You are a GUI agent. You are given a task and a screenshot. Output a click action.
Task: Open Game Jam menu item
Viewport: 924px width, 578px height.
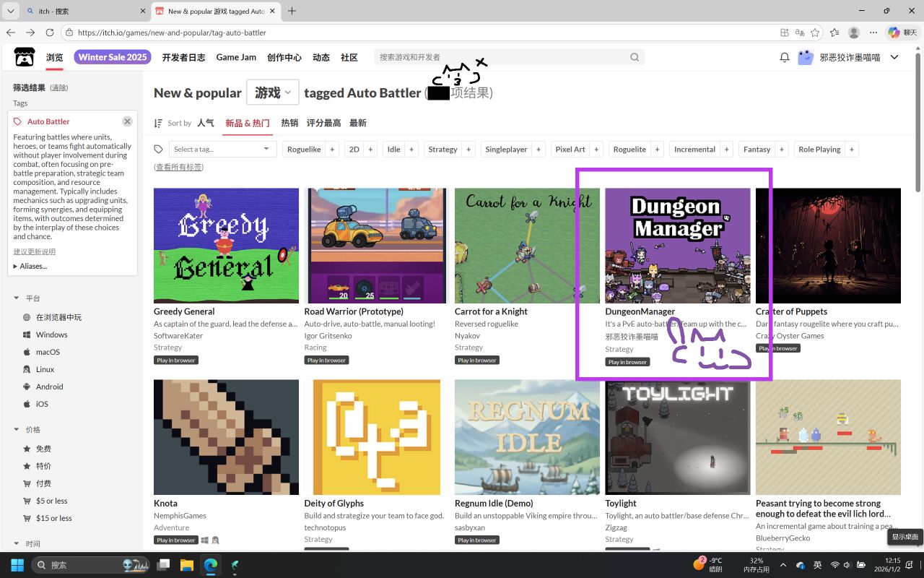[236, 57]
